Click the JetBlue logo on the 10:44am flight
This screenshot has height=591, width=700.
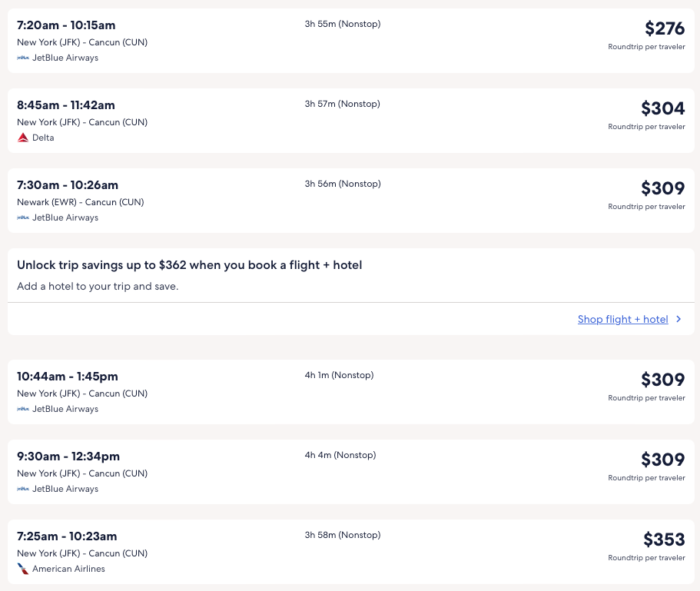click(x=23, y=409)
